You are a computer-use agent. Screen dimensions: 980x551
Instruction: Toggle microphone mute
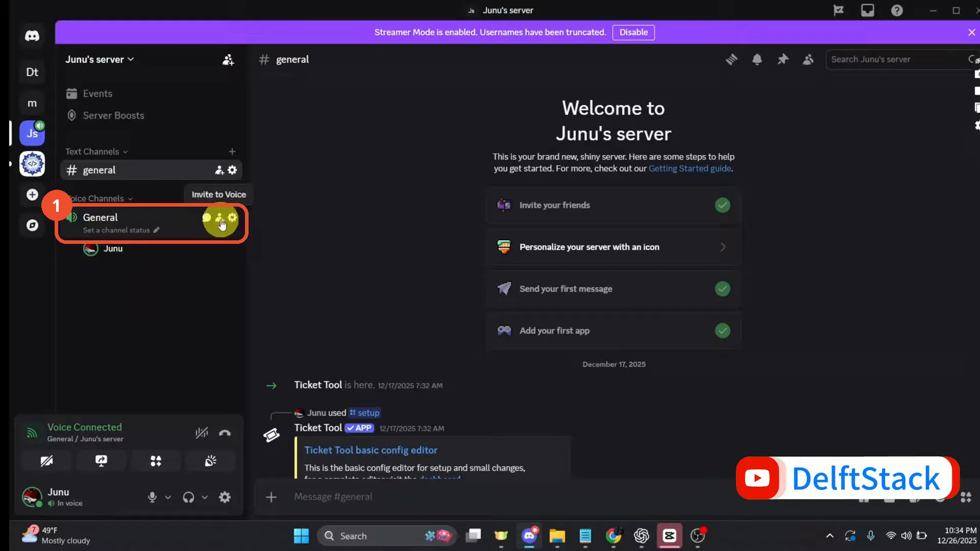(152, 497)
